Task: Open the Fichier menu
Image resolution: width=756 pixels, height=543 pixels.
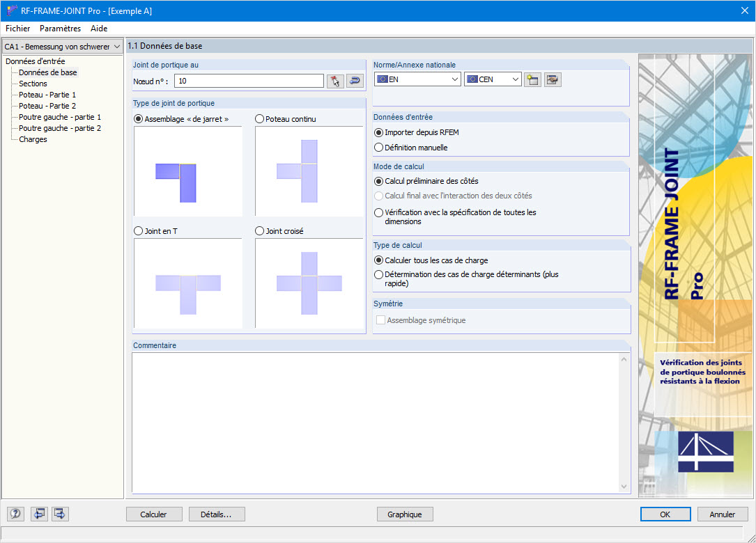Action: pos(18,29)
